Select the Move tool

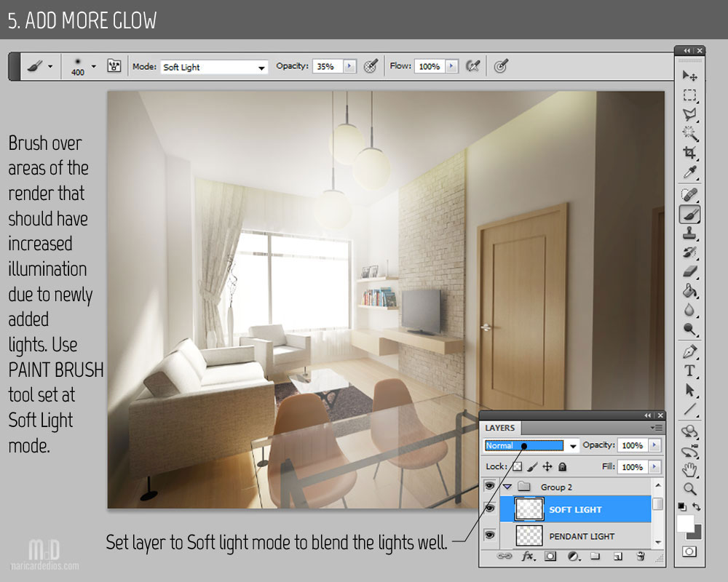coord(689,76)
